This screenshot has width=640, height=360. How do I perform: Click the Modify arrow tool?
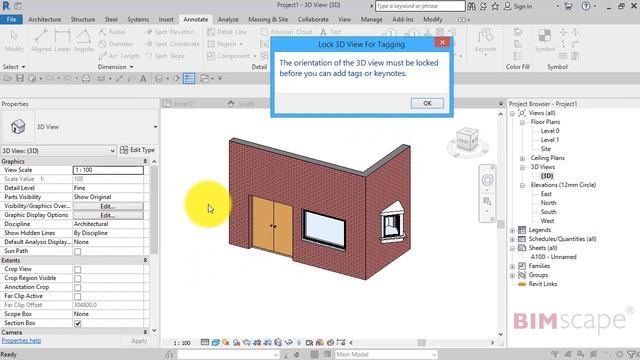[14, 40]
